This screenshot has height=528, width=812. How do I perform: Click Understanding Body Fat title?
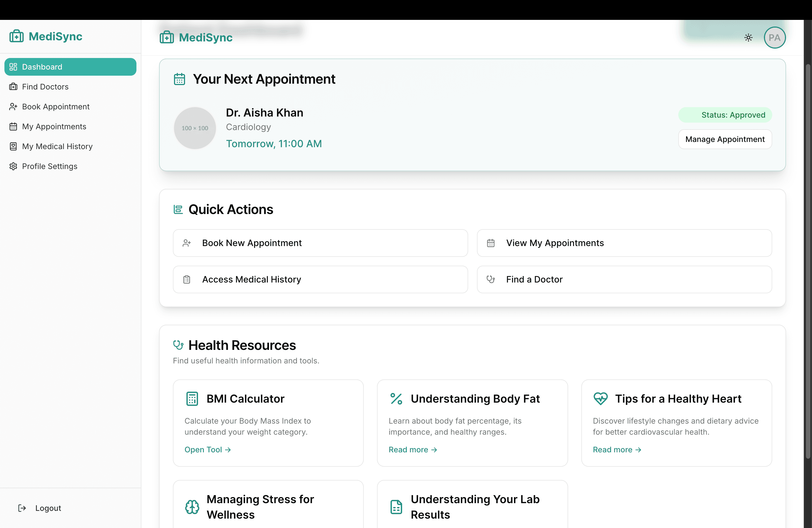pyautogui.click(x=475, y=399)
